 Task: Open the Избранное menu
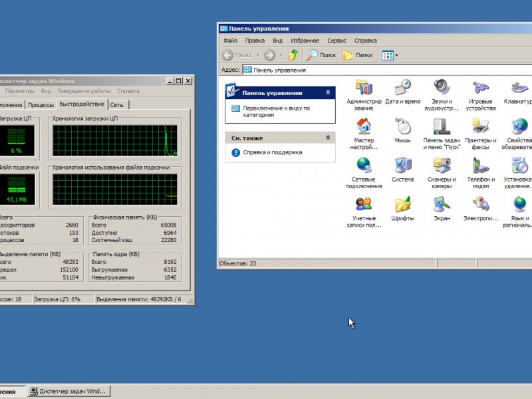coord(305,41)
